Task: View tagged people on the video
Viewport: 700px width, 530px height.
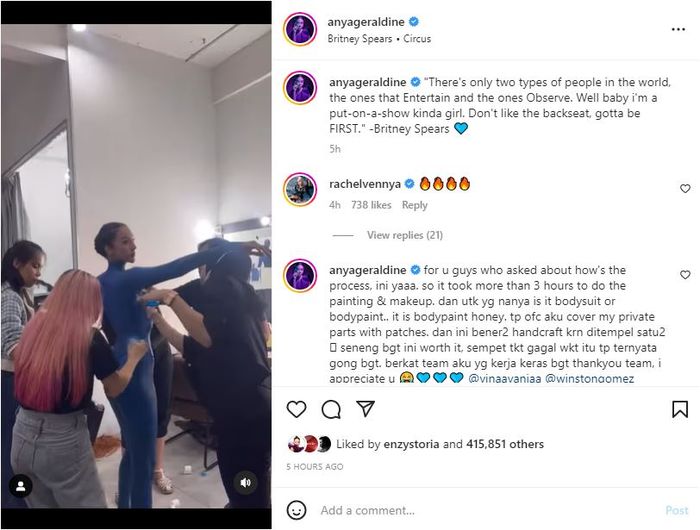Action: (18, 487)
